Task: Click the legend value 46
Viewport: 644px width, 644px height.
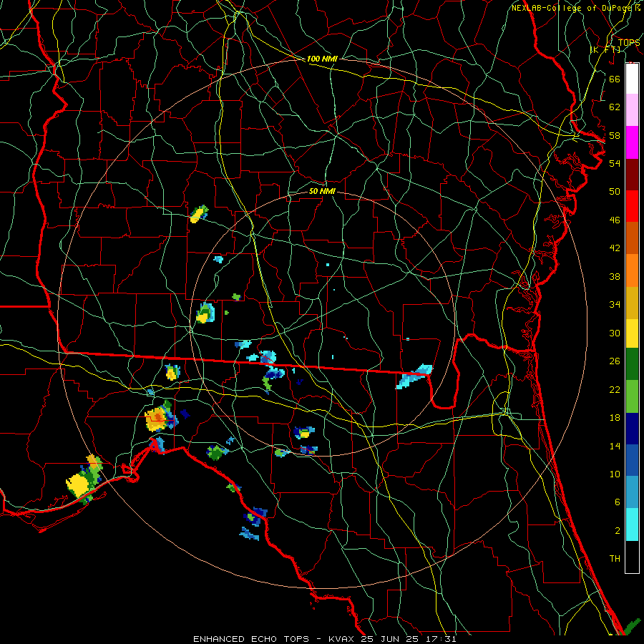Action: tap(615, 220)
